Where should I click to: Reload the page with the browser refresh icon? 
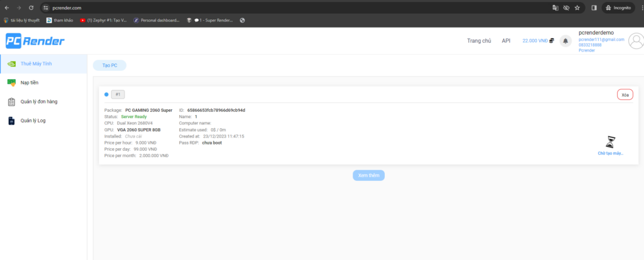coord(31,8)
